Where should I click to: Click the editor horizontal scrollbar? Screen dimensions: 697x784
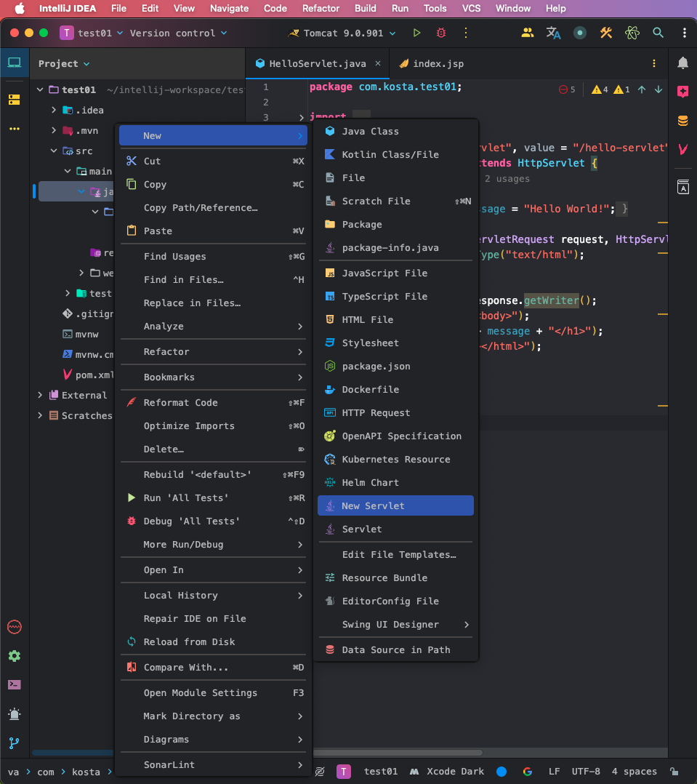click(398, 752)
